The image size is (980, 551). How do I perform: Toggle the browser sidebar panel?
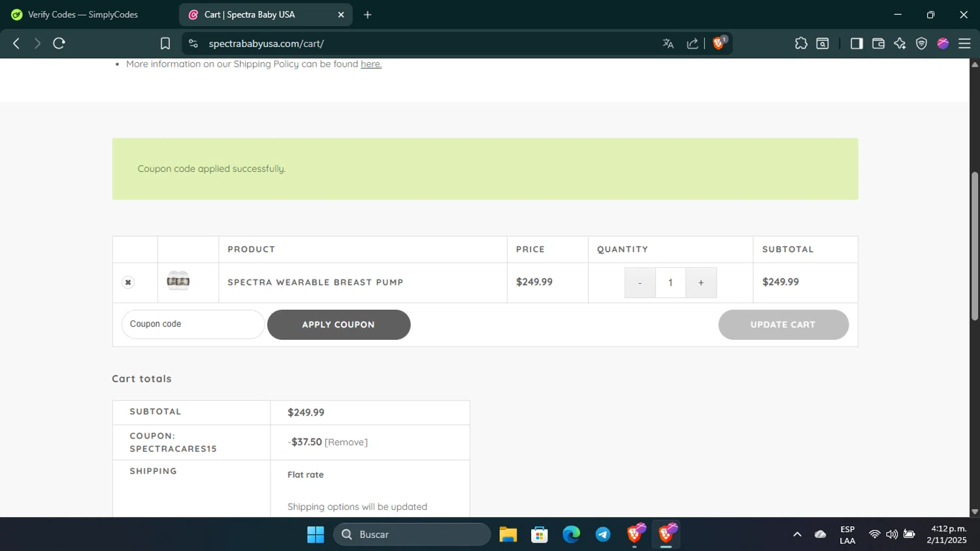pyautogui.click(x=857, y=43)
